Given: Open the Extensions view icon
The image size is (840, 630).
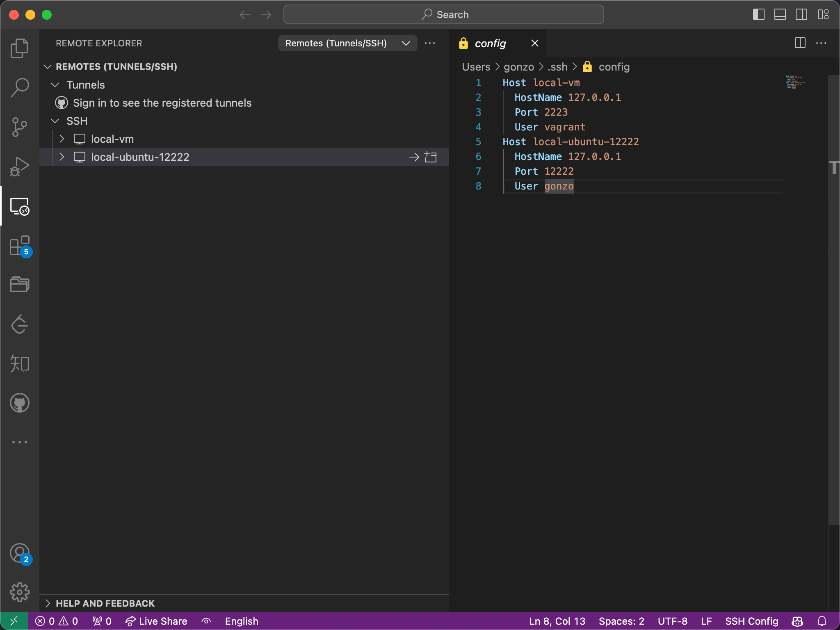Looking at the screenshot, I should 19,246.
